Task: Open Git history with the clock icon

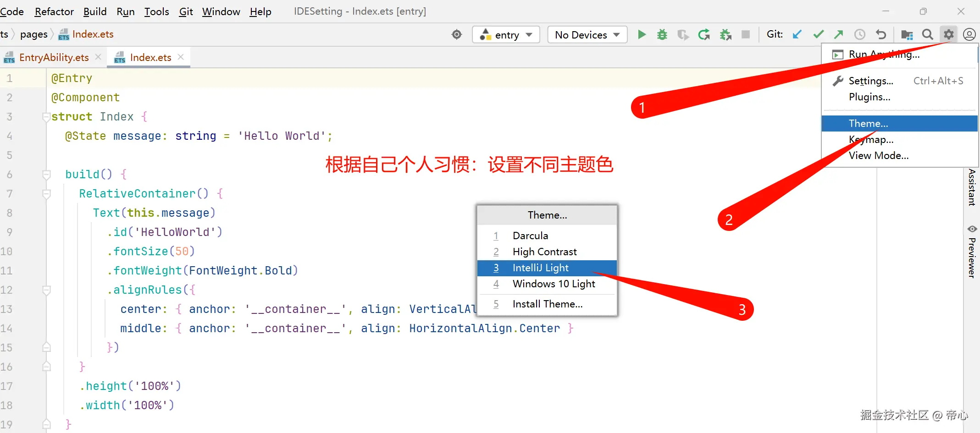Action: pyautogui.click(x=859, y=34)
